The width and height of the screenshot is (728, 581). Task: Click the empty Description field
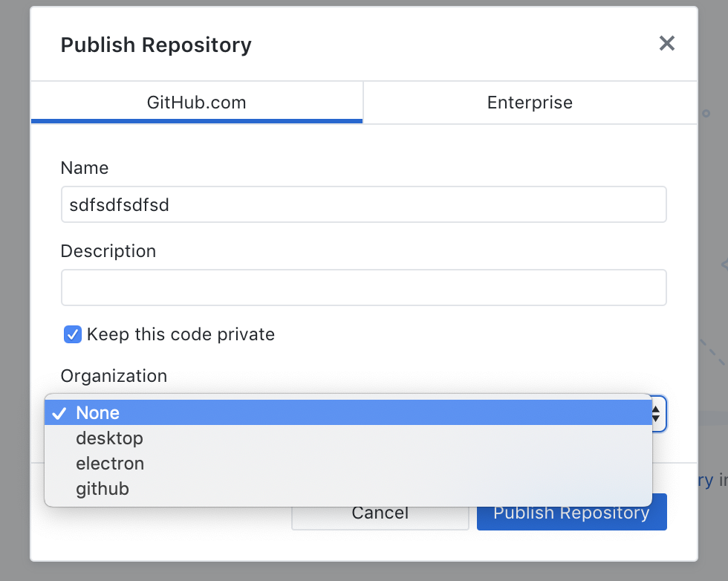pos(363,287)
